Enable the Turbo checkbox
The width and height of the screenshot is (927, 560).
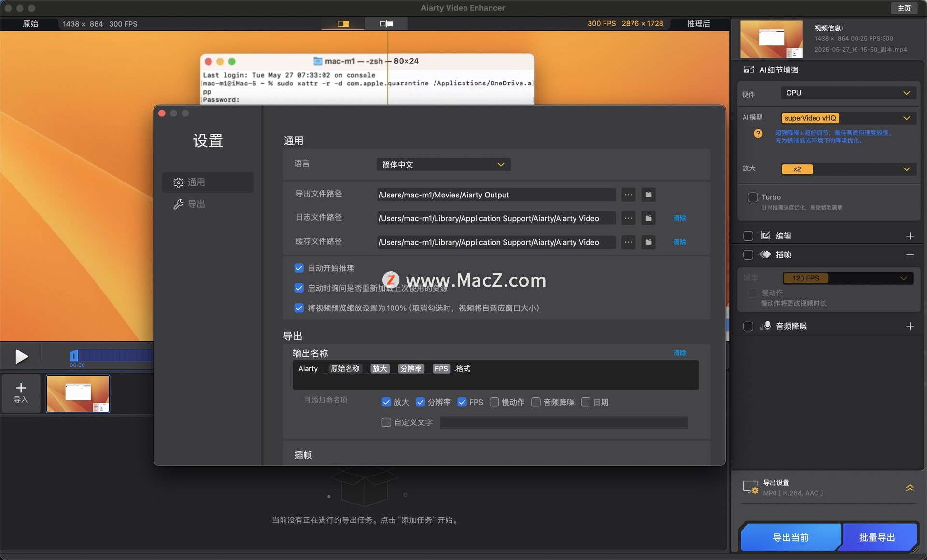pos(752,197)
